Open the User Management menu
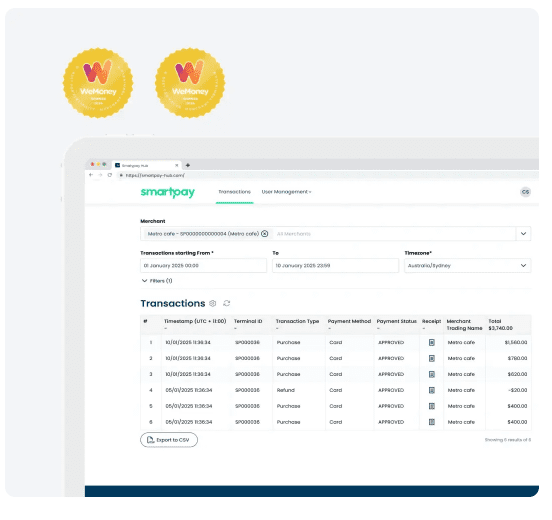552x520 pixels. coord(286,192)
